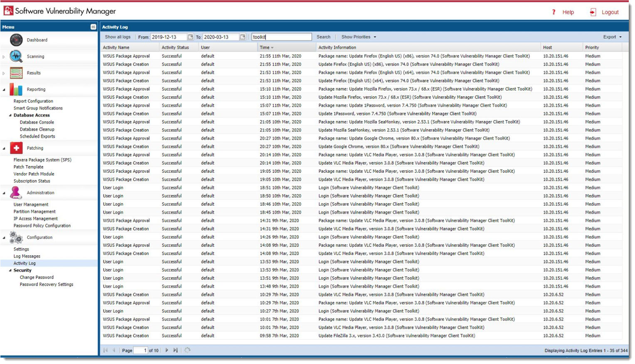Go to next page of log
635x364 pixels.
[x=167, y=350]
